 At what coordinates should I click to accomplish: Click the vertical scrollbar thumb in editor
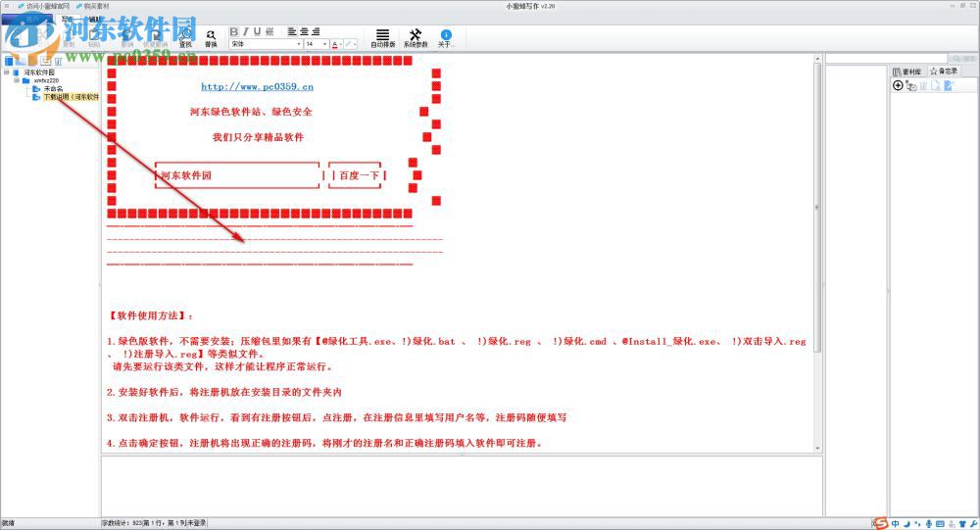pyautogui.click(x=817, y=207)
